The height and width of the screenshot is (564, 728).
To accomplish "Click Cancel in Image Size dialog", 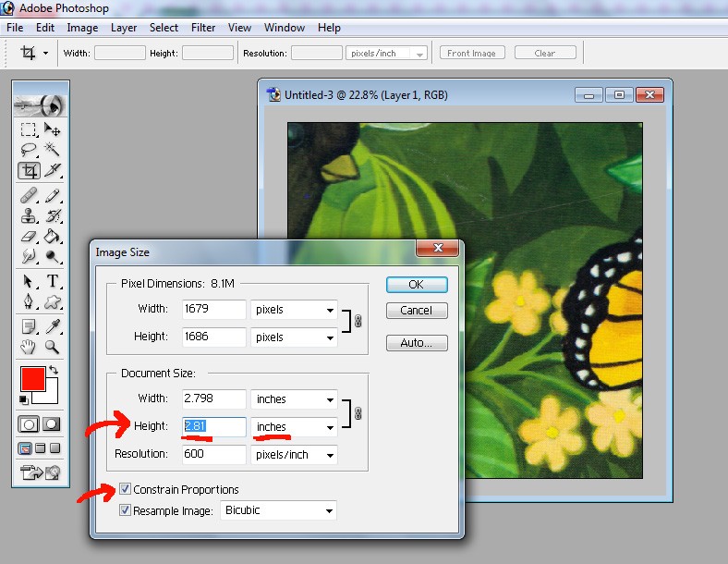I will pyautogui.click(x=417, y=311).
